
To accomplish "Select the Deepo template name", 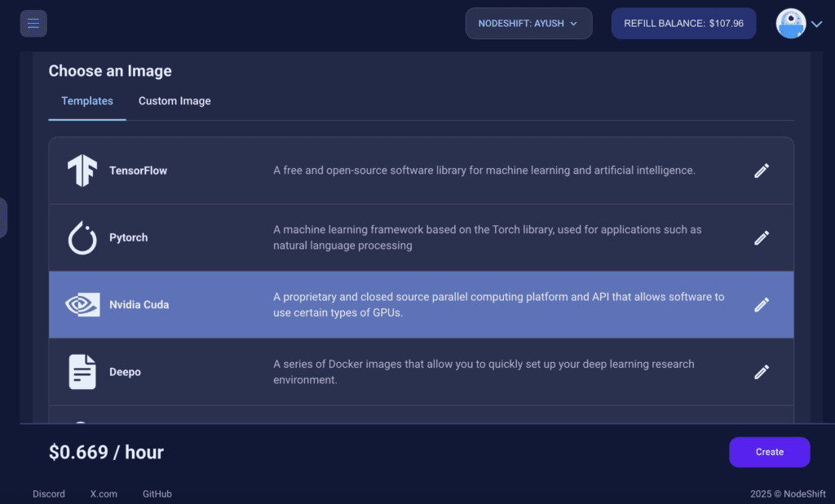I will 125,372.
